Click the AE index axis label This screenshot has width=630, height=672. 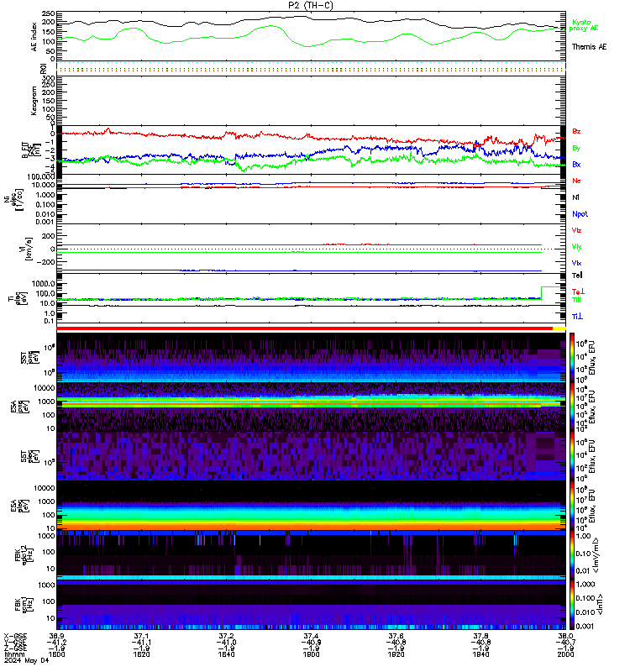click(34, 37)
